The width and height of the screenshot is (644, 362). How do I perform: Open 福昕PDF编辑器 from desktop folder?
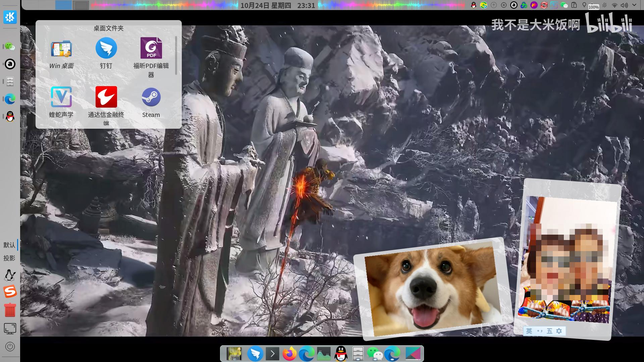pos(151,58)
